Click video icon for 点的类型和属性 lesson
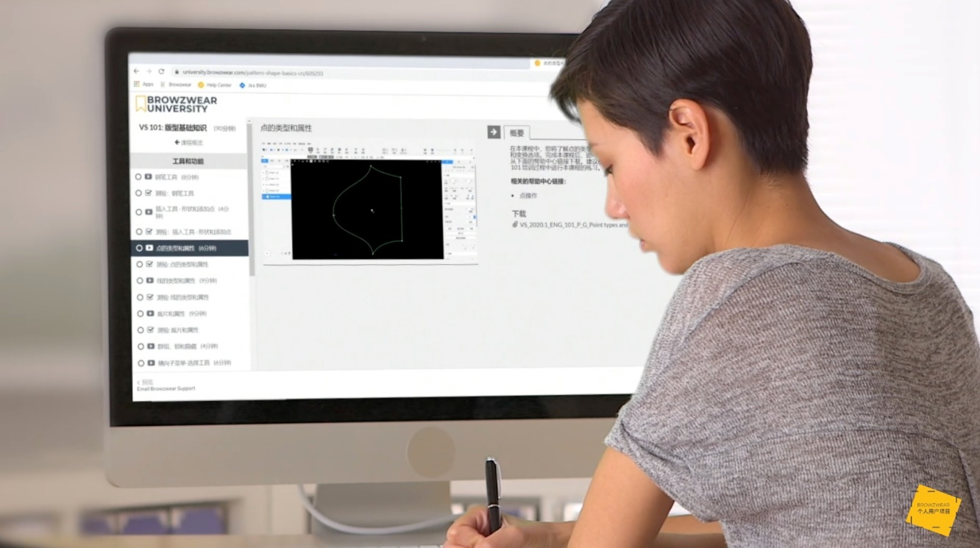Viewport: 980px width, 548px height. pyautogui.click(x=149, y=248)
